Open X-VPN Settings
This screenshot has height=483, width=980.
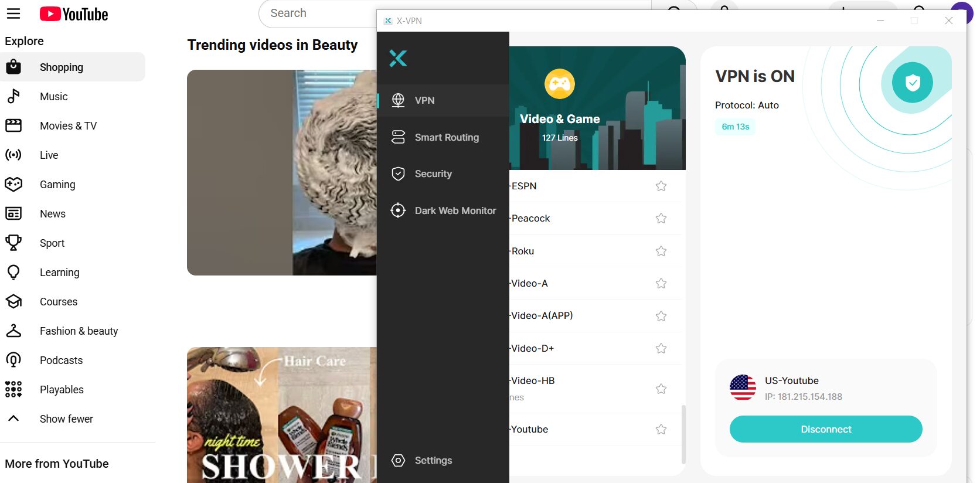tap(433, 461)
